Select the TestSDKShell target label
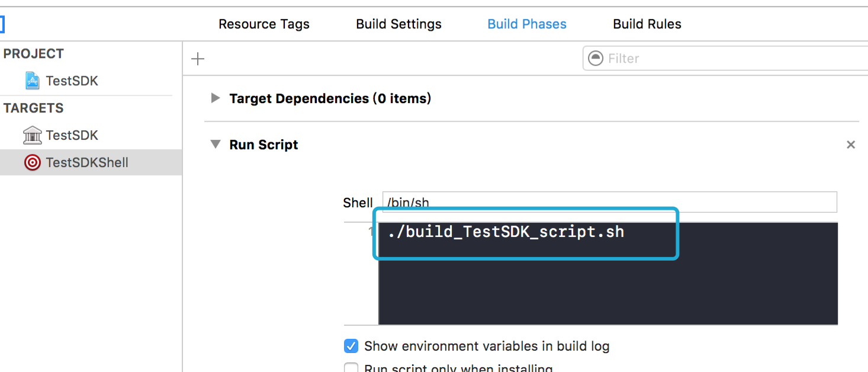This screenshot has width=868, height=372. click(87, 162)
